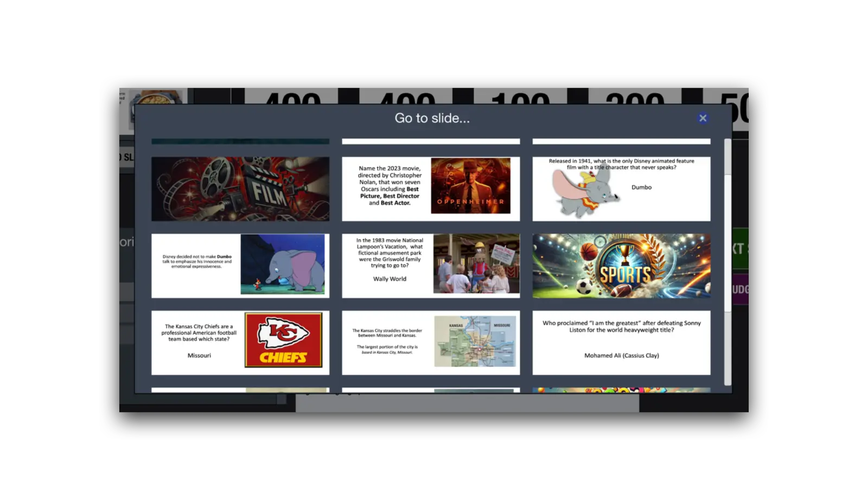Go to the Kansas City border map slide
The width and height of the screenshot is (868, 488).
pyautogui.click(x=431, y=343)
